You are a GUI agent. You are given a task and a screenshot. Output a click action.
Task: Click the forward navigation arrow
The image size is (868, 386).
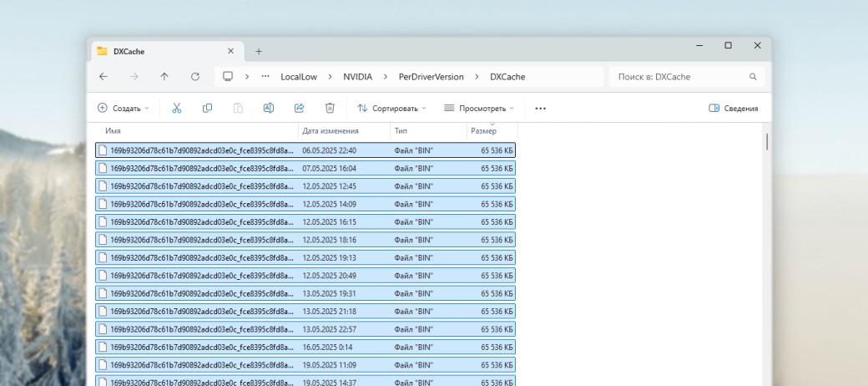click(134, 77)
